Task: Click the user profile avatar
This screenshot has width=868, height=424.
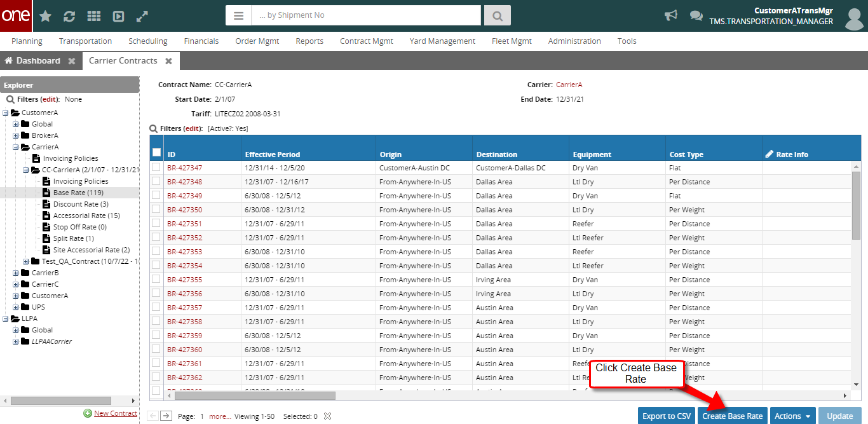Action: click(854, 18)
